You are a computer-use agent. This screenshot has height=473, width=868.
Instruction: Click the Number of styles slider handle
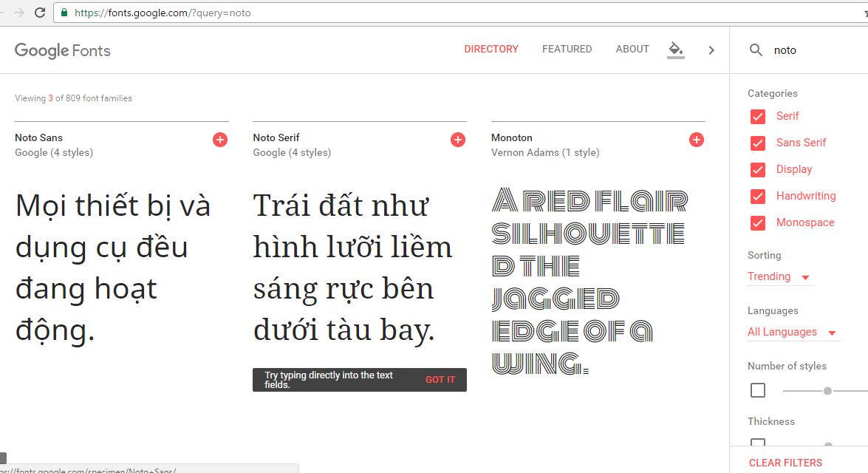(x=827, y=390)
